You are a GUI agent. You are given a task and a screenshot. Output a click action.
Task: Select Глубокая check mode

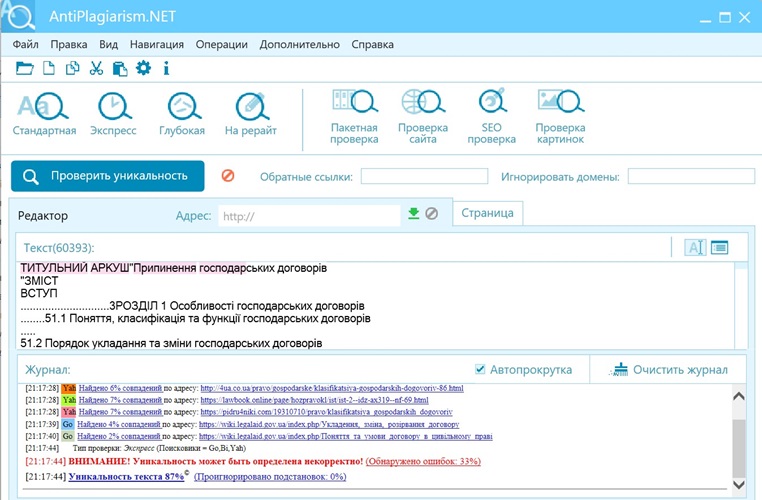tap(182, 114)
